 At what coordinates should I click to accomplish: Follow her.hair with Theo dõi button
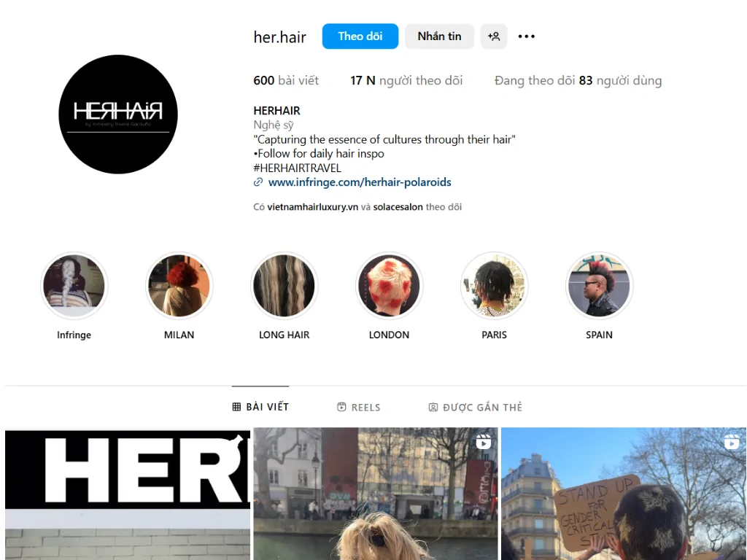(x=360, y=36)
